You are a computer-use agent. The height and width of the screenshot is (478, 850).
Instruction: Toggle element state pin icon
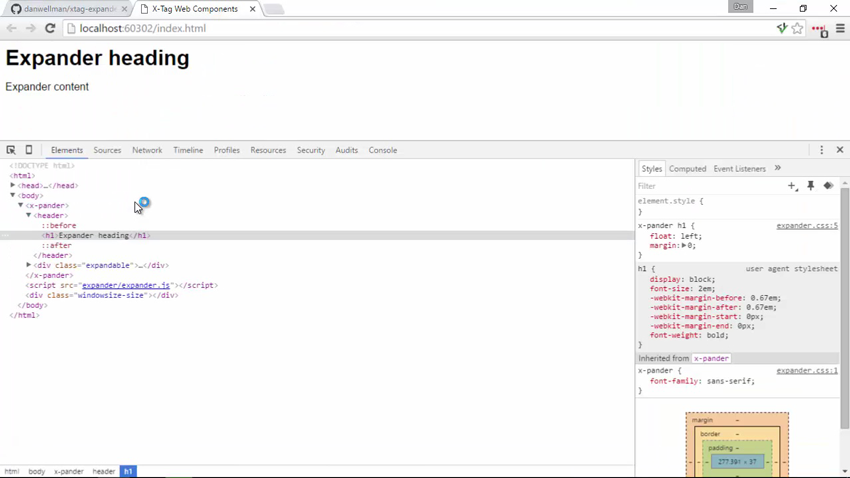click(x=810, y=186)
